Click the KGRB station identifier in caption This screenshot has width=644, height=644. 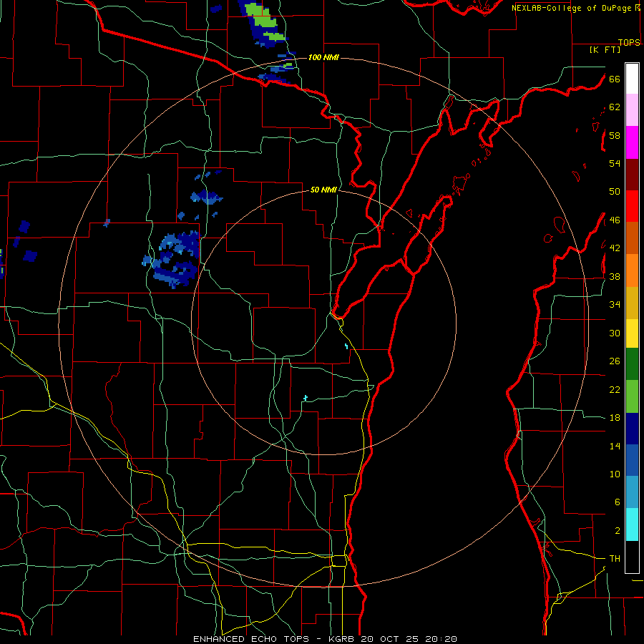343,639
